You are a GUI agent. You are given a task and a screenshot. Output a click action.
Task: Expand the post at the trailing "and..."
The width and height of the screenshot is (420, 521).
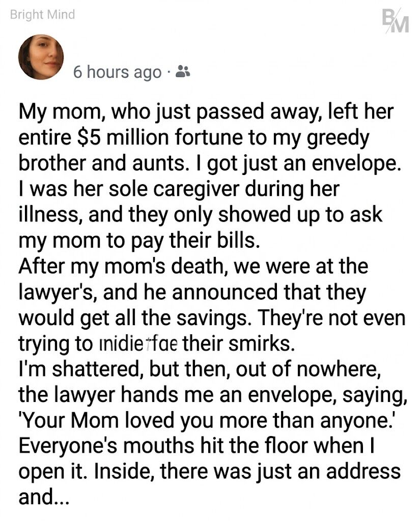[x=42, y=498]
